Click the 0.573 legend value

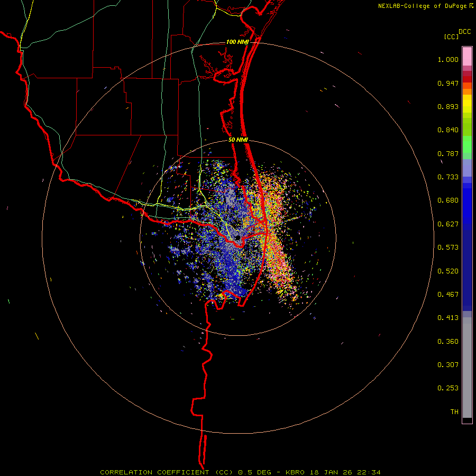pyautogui.click(x=448, y=248)
